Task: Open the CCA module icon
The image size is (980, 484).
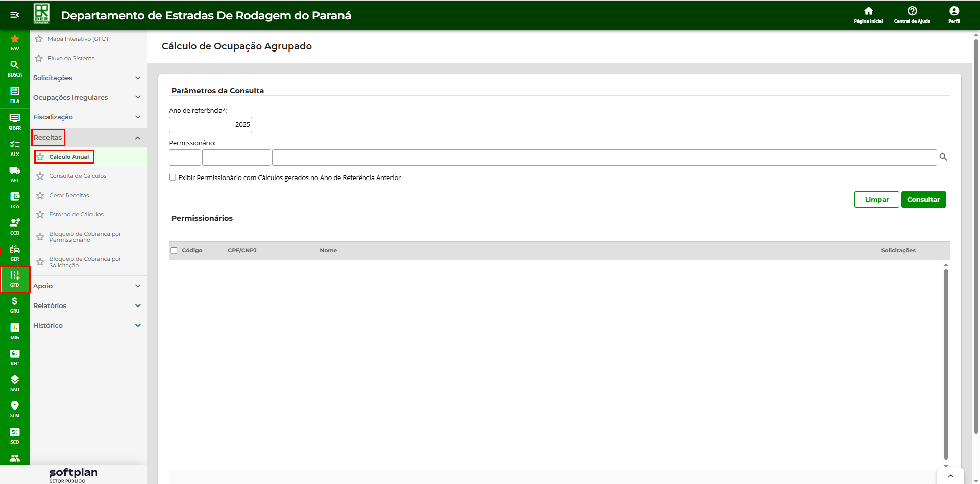Action: coord(15,200)
